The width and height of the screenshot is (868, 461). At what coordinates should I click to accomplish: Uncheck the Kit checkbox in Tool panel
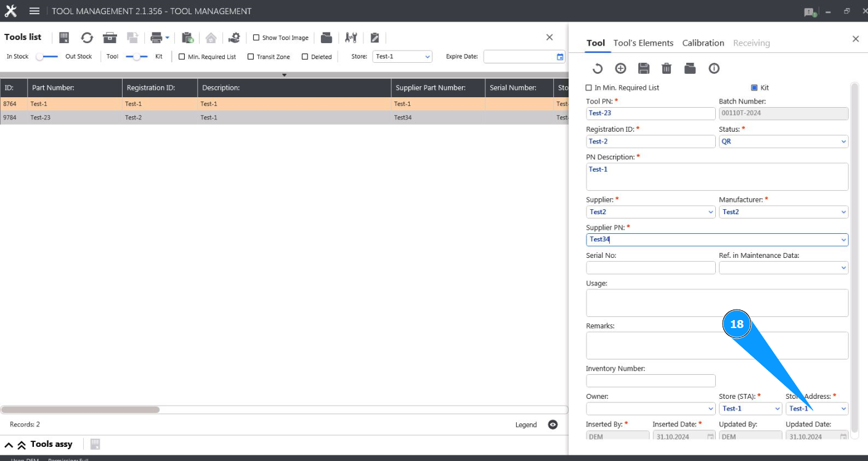pyautogui.click(x=754, y=88)
